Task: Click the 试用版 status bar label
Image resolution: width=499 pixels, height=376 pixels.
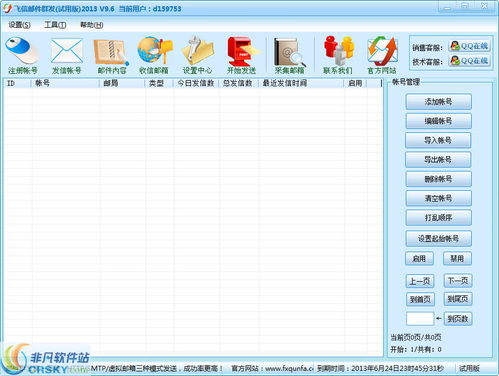Action: point(469,368)
